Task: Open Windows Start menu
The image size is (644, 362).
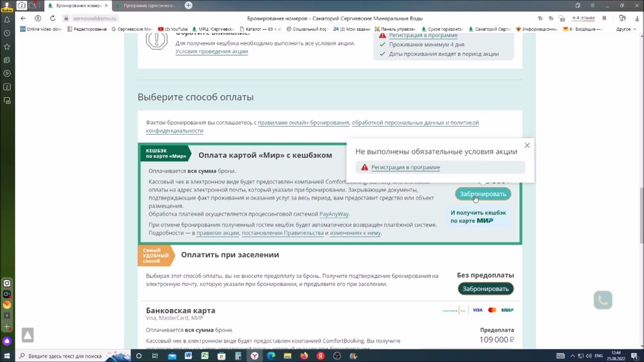Action: tap(7, 356)
